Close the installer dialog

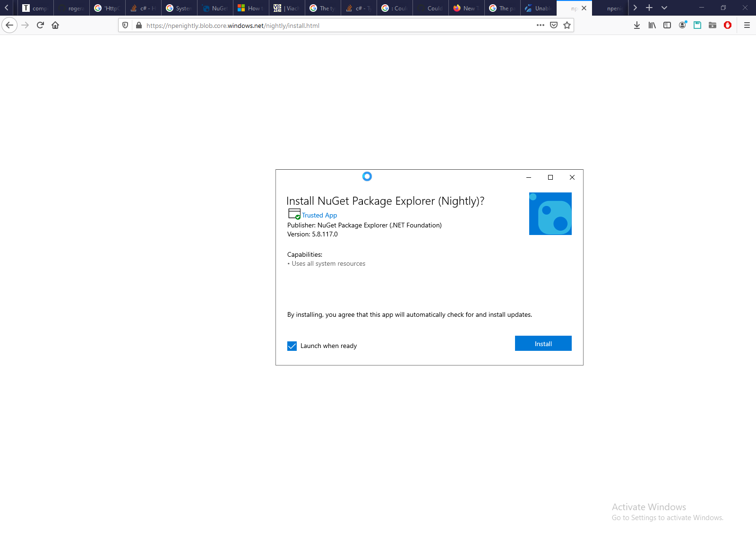[x=572, y=177]
